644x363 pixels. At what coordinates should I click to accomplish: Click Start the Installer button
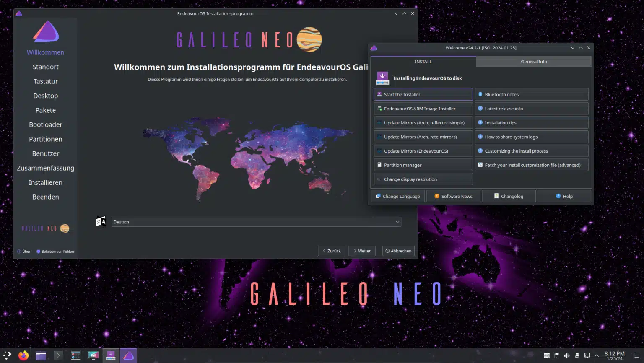423,94
